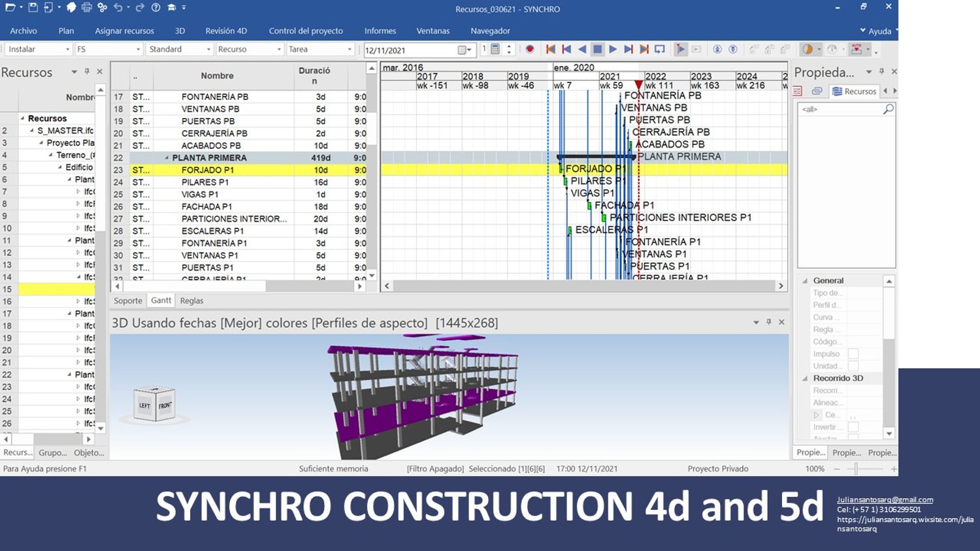This screenshot has width=980, height=551.
Task: Rewind to the start of the schedule
Action: point(551,50)
